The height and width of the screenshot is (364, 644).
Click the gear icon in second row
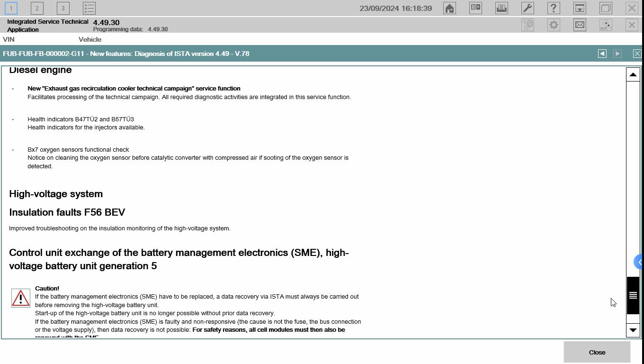(x=554, y=25)
